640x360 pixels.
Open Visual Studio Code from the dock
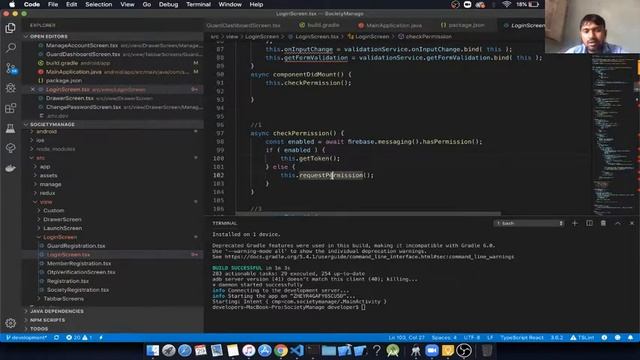[297, 351]
